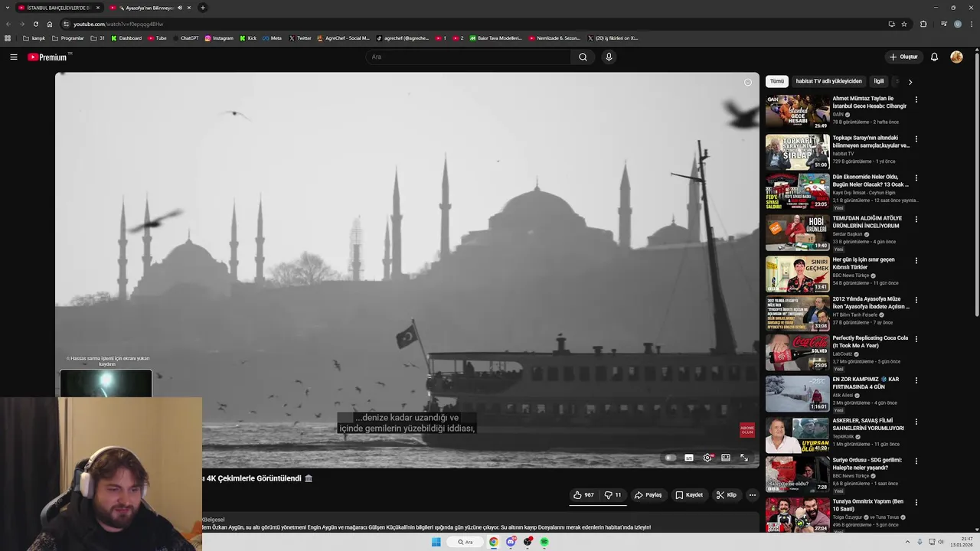Open options for Ahmet Mümtaz Taylan video
The image size is (980, 551).
[916, 99]
